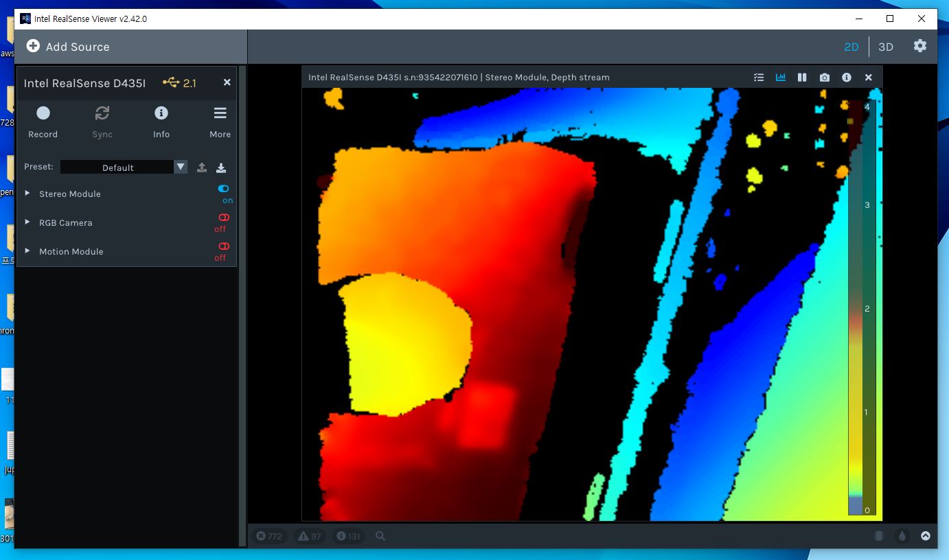This screenshot has height=560, width=949.
Task: Expand the Motion Module arrow
Action: tap(27, 251)
